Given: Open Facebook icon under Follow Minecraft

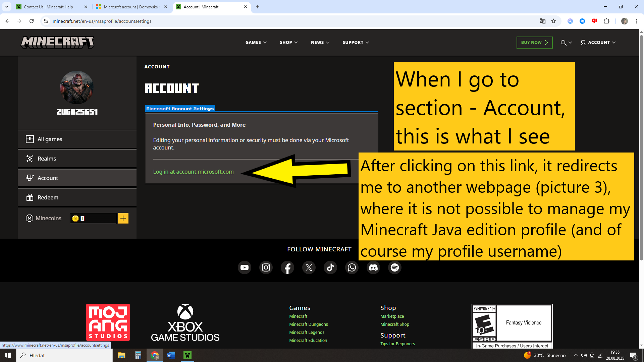Looking at the screenshot, I should tap(287, 267).
